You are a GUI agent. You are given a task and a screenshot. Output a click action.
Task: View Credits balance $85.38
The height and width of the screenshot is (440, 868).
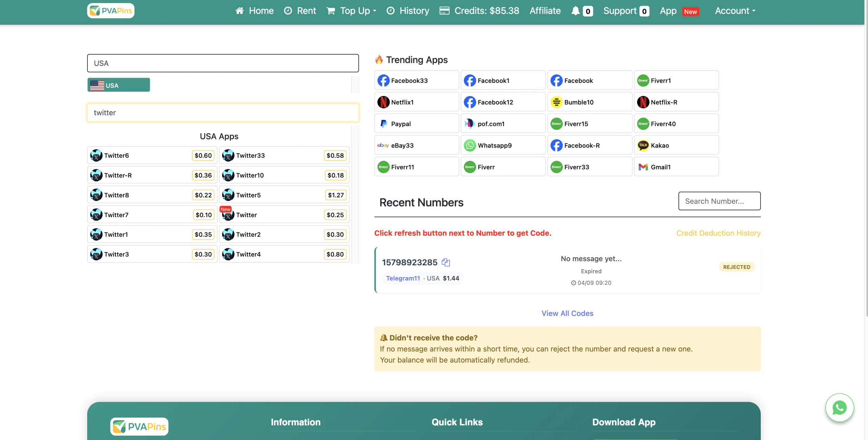[x=479, y=11]
